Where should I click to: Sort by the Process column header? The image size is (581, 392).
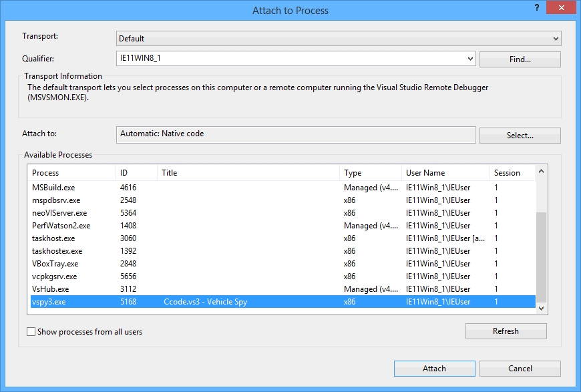(x=71, y=173)
